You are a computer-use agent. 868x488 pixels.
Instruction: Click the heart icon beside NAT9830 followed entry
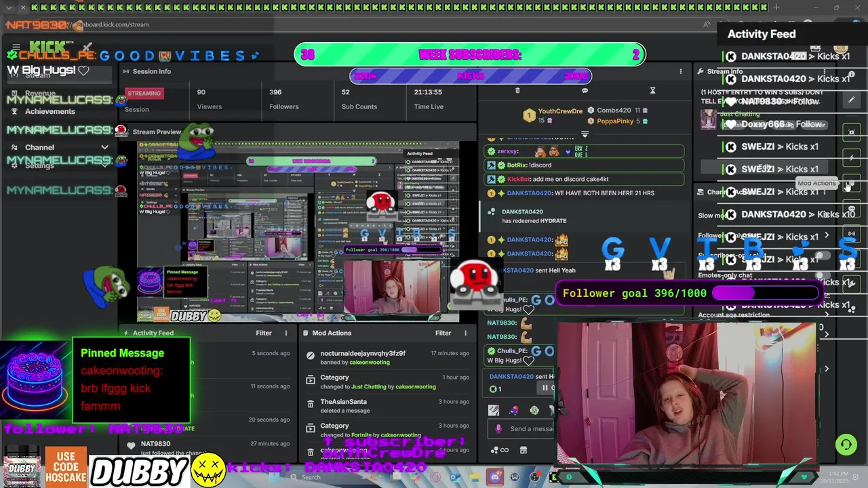click(131, 445)
